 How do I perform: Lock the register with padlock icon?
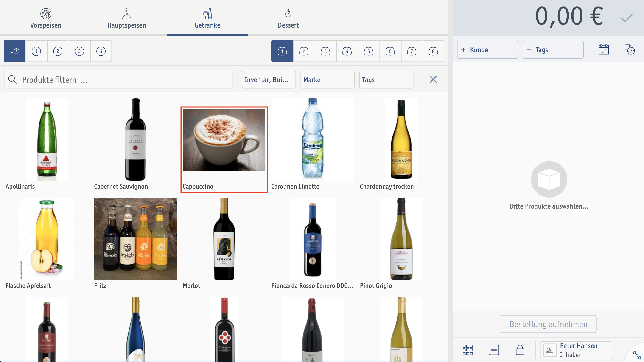coord(520,350)
